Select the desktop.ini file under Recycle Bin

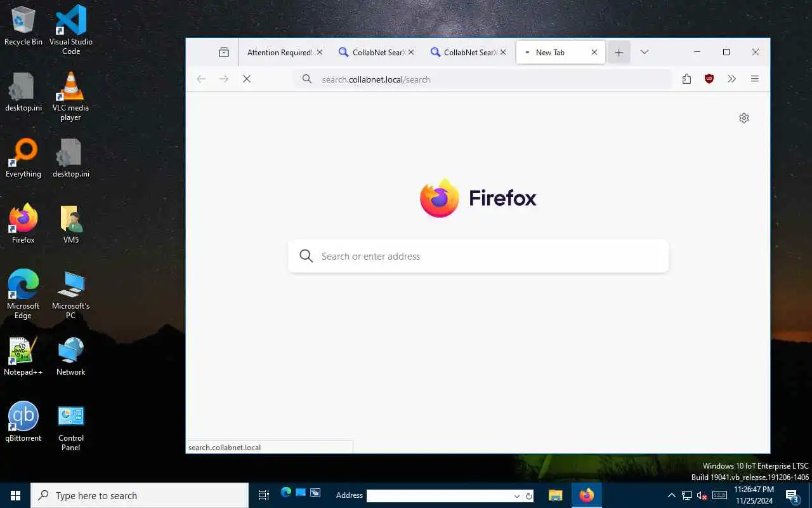23,92
